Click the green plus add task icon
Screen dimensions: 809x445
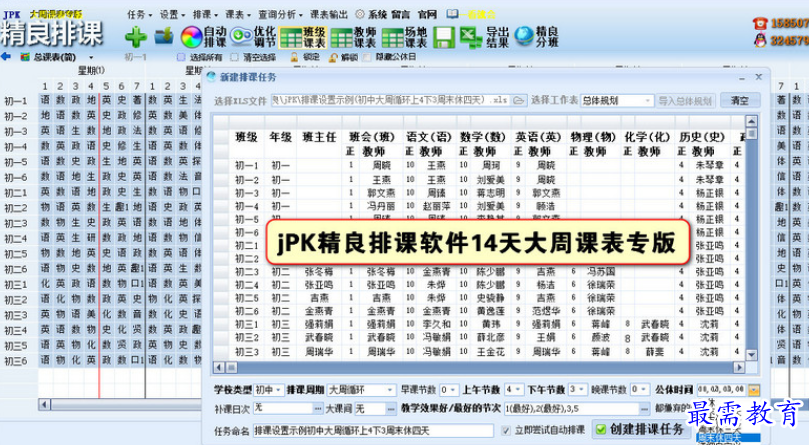click(x=135, y=37)
